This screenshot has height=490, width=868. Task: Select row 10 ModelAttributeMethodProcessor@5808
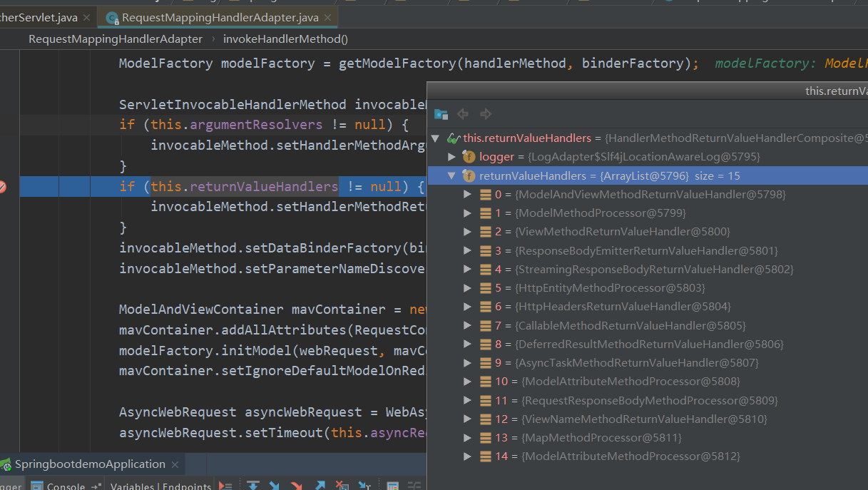648,382
